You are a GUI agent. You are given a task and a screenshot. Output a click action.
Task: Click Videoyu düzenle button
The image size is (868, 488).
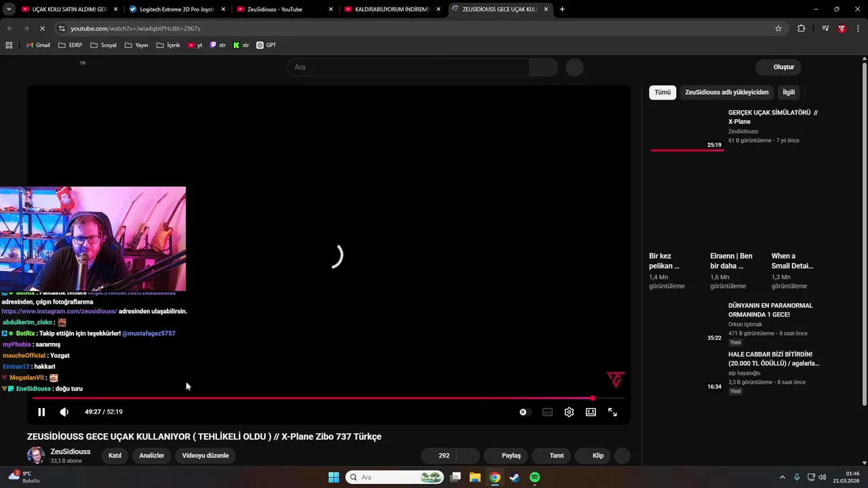205,455
